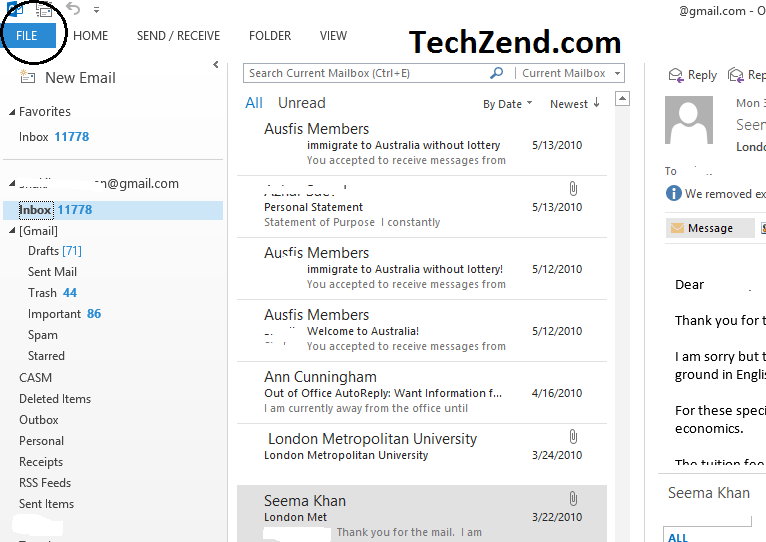
Task: Open the Important 86 folder
Action: tap(64, 314)
